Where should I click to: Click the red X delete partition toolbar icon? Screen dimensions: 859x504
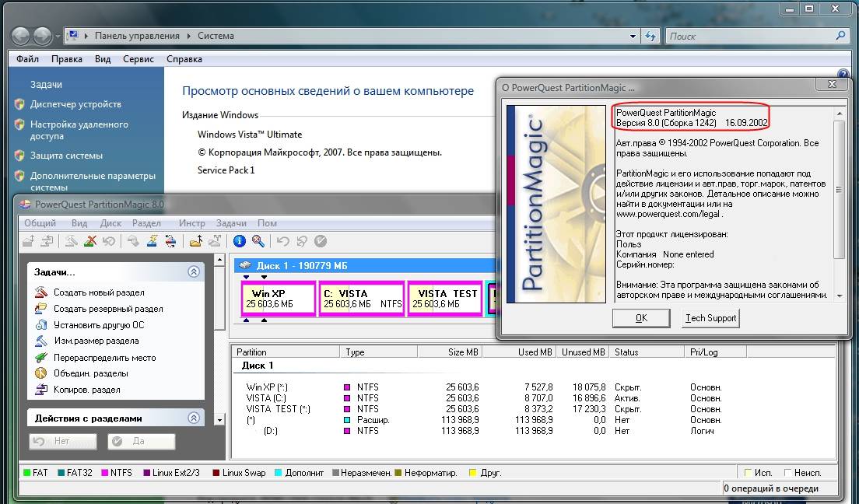(91, 241)
